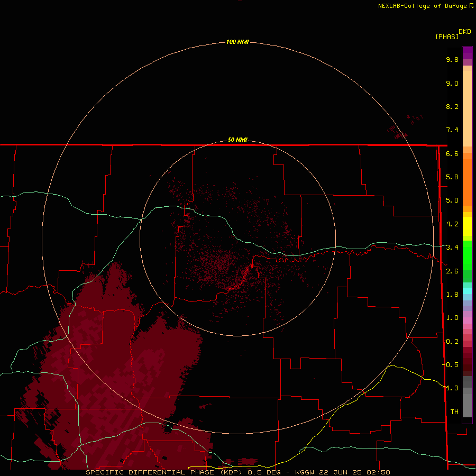This screenshot has width=476, height=476.
Task: Click the 1.0 color scale value
Action: click(452, 318)
